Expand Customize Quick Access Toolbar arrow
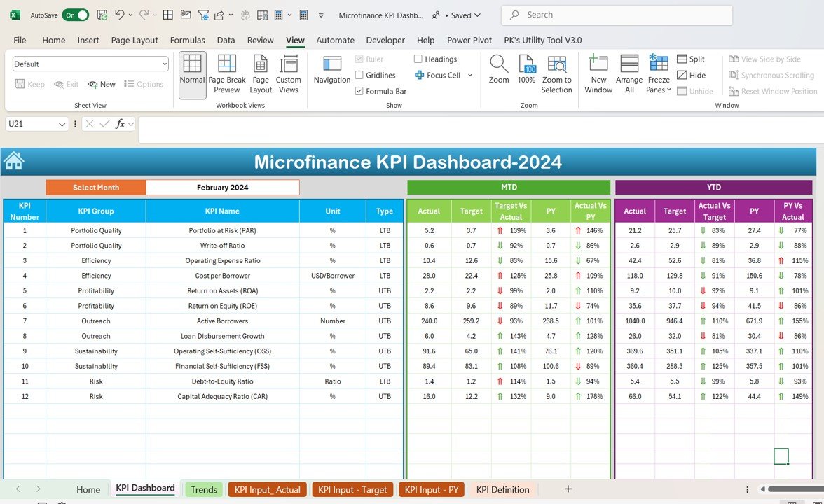 pyautogui.click(x=321, y=15)
